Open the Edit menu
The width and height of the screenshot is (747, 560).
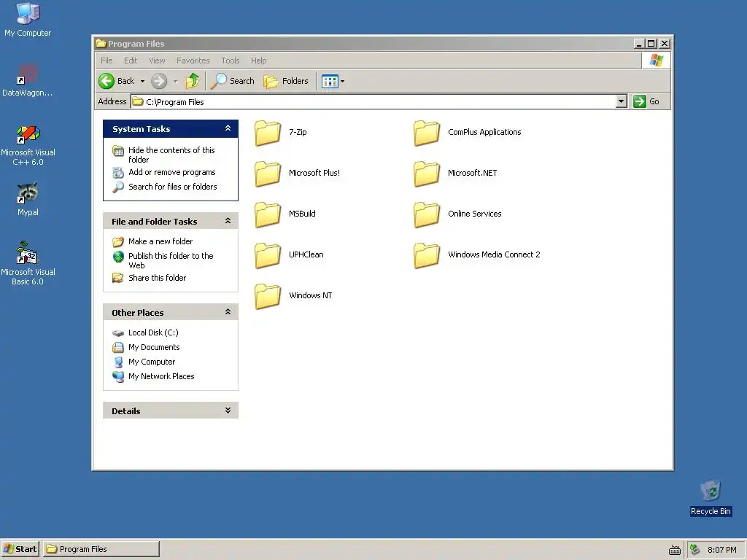131,61
